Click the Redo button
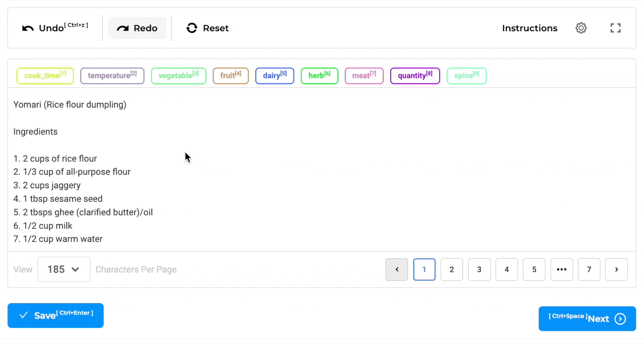Screen dimensions: 644x339 point(137,28)
